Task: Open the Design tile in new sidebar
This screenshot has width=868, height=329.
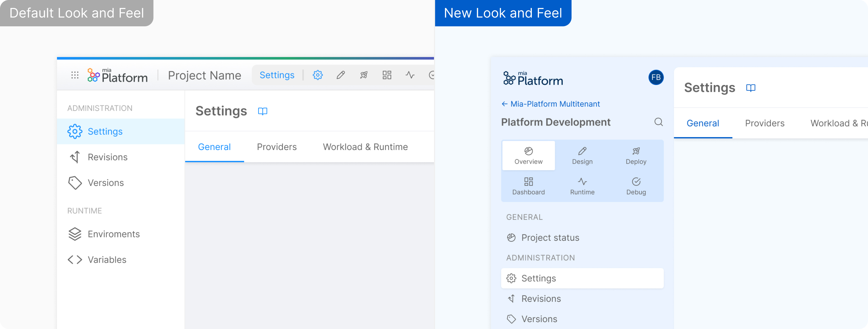Action: (582, 155)
